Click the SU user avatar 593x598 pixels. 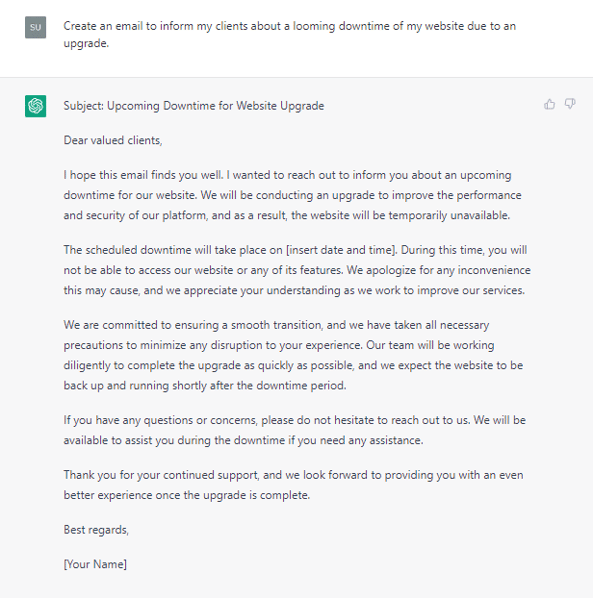click(35, 27)
